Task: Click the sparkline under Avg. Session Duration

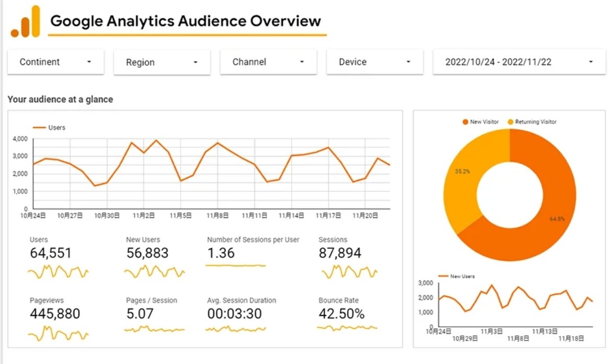Action: pos(235,330)
